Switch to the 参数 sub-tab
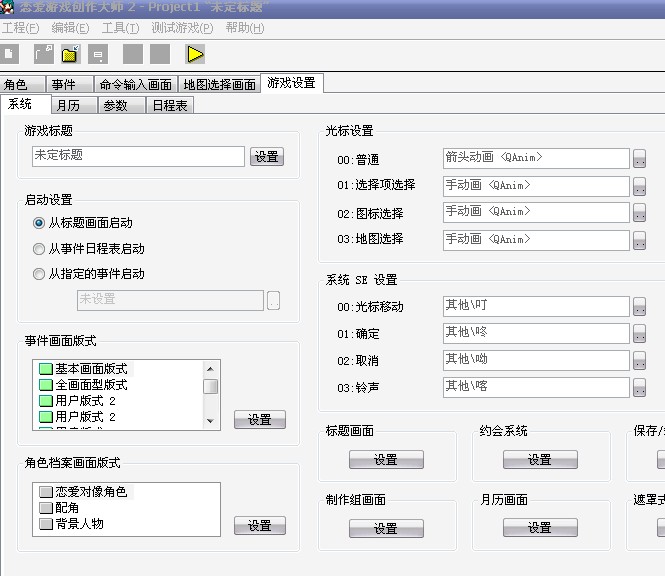 pos(121,105)
